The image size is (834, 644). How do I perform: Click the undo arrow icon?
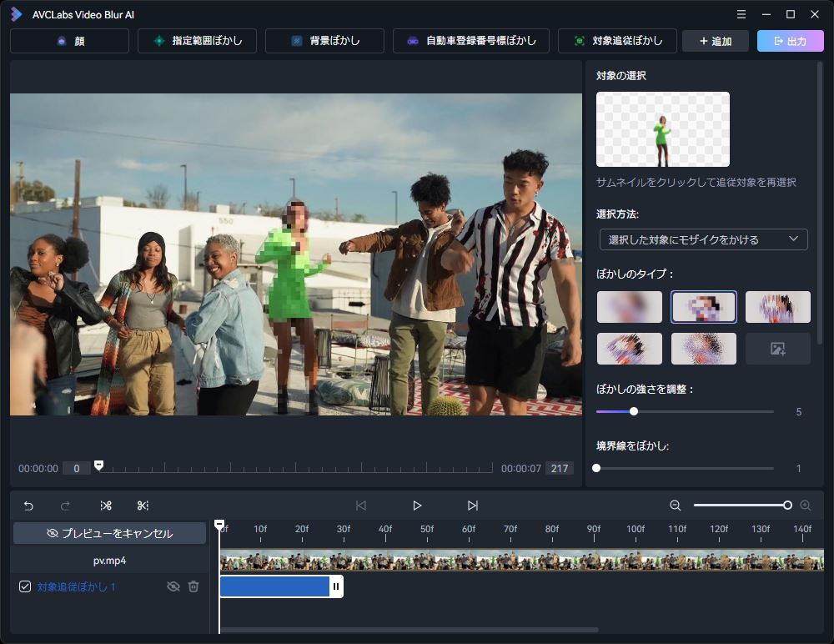(x=28, y=506)
